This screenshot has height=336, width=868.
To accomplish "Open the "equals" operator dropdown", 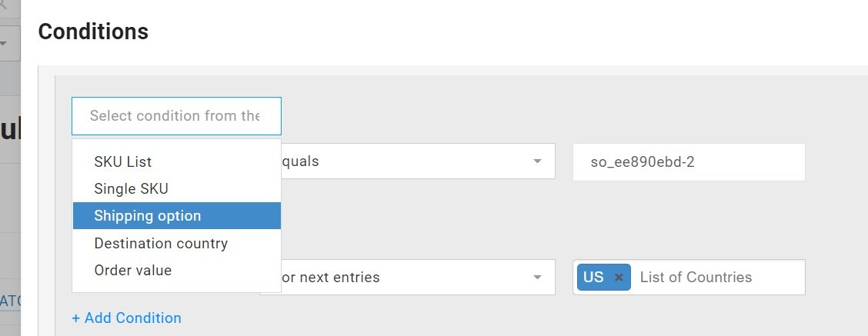I will tap(408, 161).
